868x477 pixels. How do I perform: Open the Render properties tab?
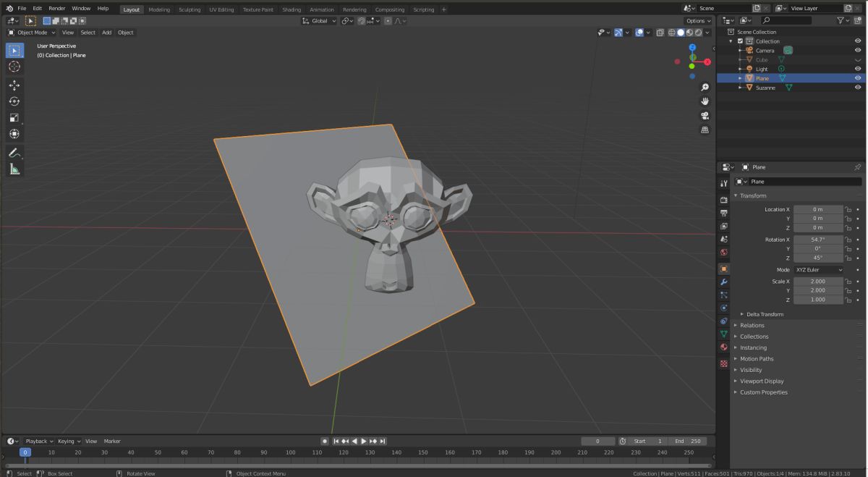click(723, 200)
